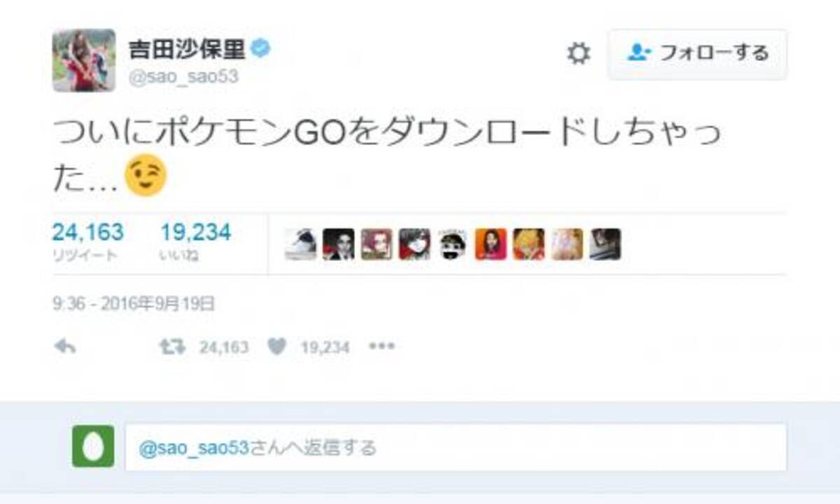
Task: Retweet using the retweet arrows icon
Action: coord(173,346)
